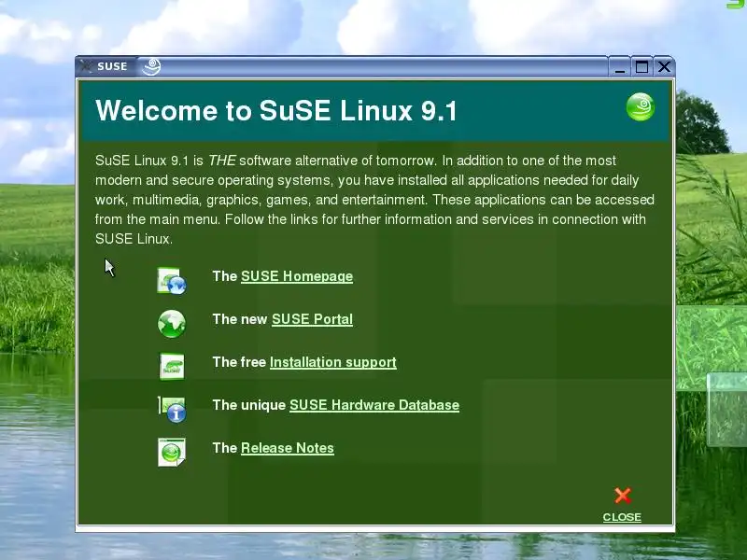
Task: Click the words 'The unique' before Hardware Database
Action: tap(248, 405)
